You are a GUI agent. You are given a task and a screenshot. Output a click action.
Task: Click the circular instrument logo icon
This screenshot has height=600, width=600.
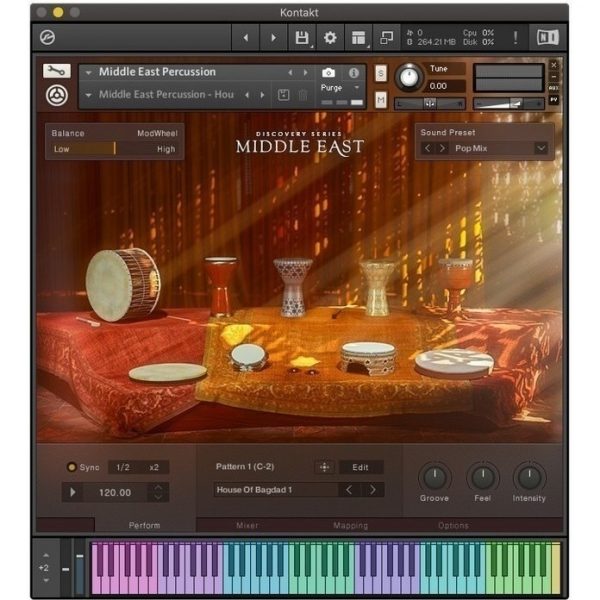click(x=57, y=95)
